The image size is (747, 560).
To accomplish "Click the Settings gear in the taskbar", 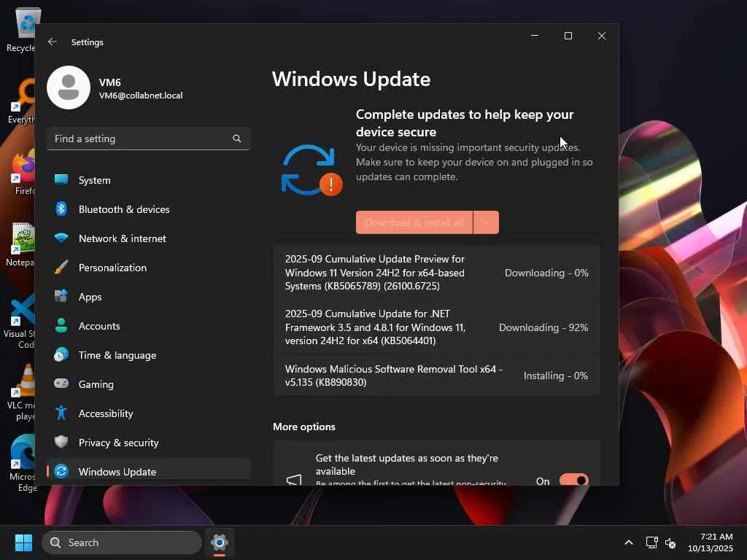I will (219, 542).
